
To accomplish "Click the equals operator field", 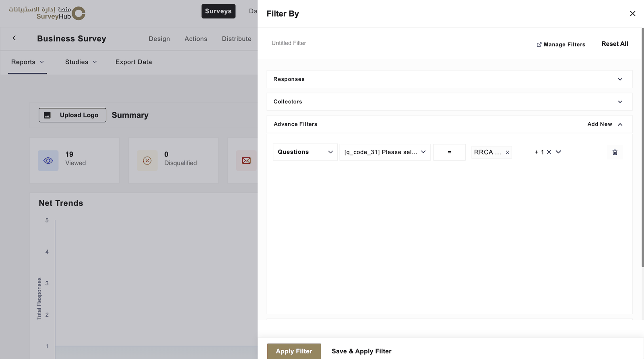I will (449, 152).
